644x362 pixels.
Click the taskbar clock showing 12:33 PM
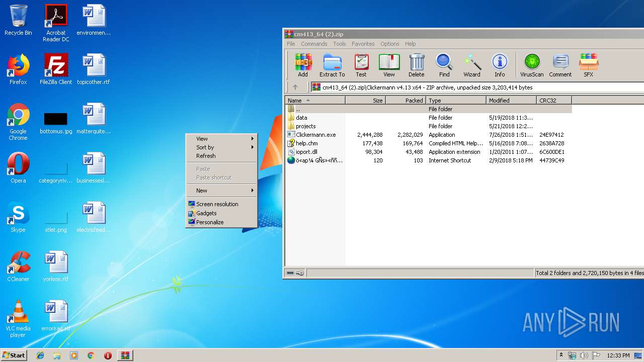[x=618, y=355]
